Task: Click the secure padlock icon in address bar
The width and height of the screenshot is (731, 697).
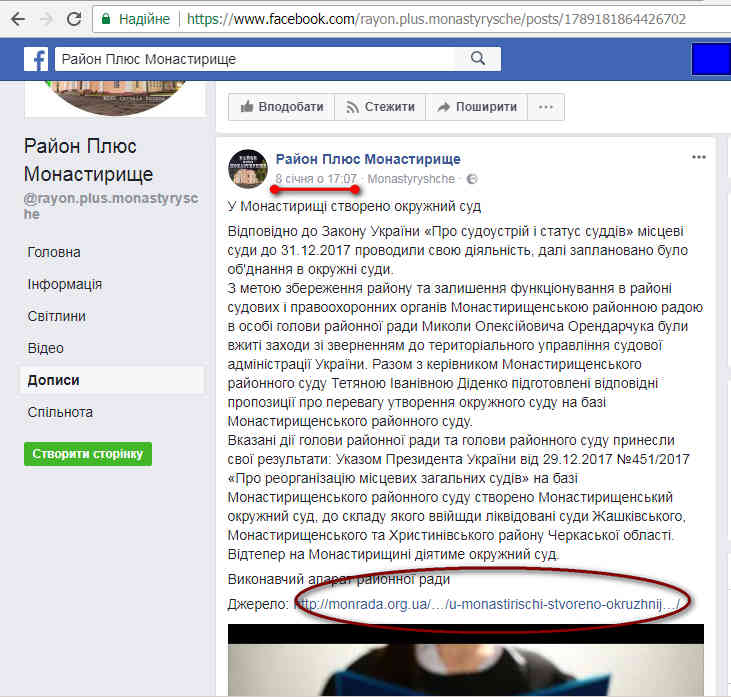Action: 106,19
